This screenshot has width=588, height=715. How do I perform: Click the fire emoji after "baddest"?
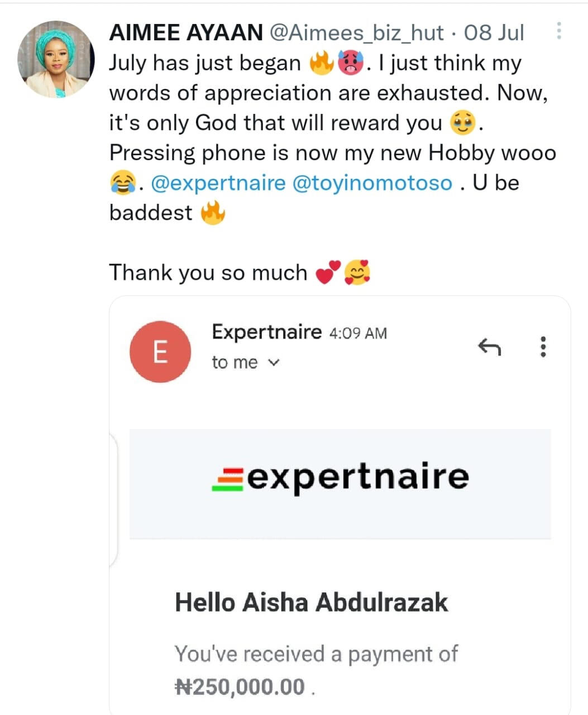tap(213, 213)
